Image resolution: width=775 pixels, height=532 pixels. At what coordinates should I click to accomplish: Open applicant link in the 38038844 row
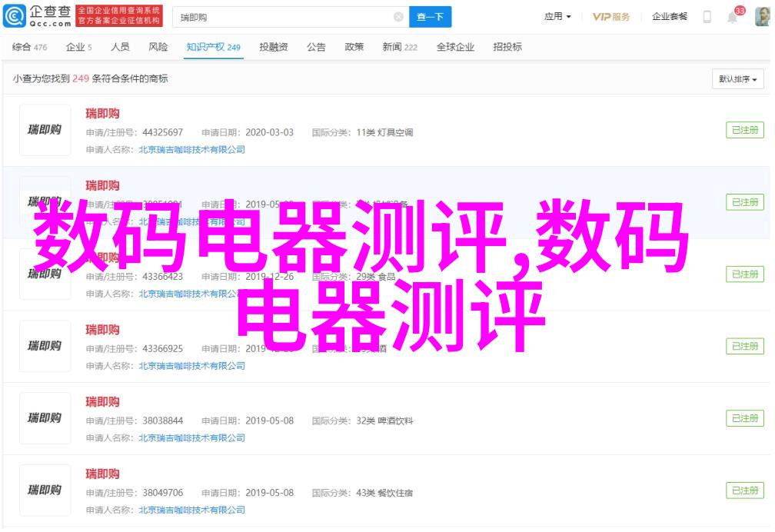(x=191, y=438)
